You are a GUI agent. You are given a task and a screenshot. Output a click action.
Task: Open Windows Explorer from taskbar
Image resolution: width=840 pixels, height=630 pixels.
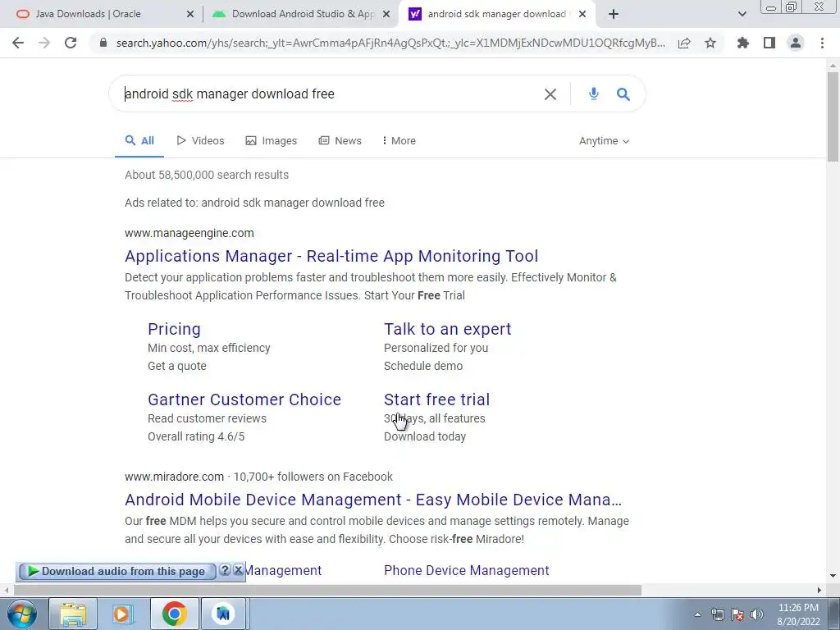tap(73, 614)
